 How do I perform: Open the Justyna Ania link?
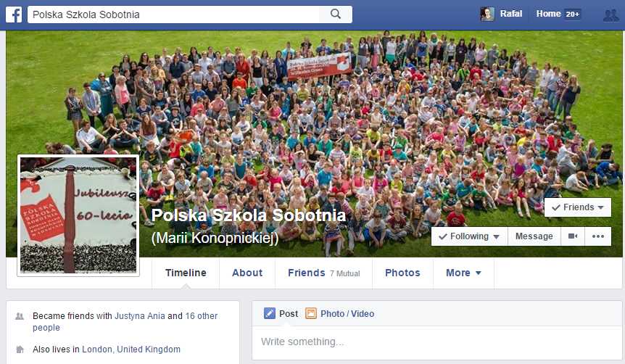(140, 315)
